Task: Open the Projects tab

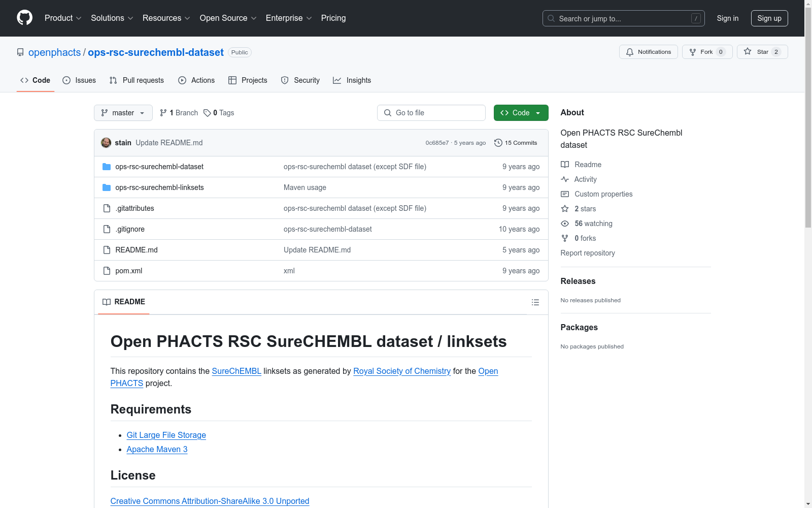Action: coord(248,80)
